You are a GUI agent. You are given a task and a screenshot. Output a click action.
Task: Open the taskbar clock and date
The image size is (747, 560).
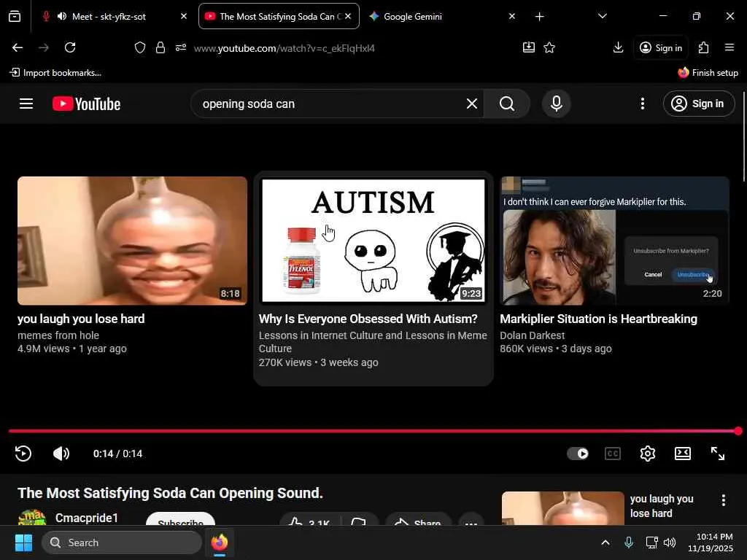[711, 542]
